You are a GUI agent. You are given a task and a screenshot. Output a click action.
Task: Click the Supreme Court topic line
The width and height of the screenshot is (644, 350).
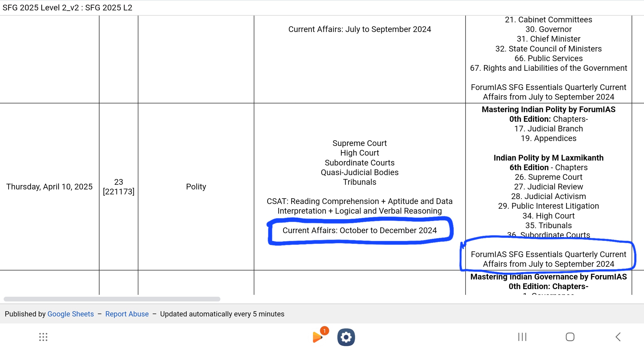coord(359,143)
